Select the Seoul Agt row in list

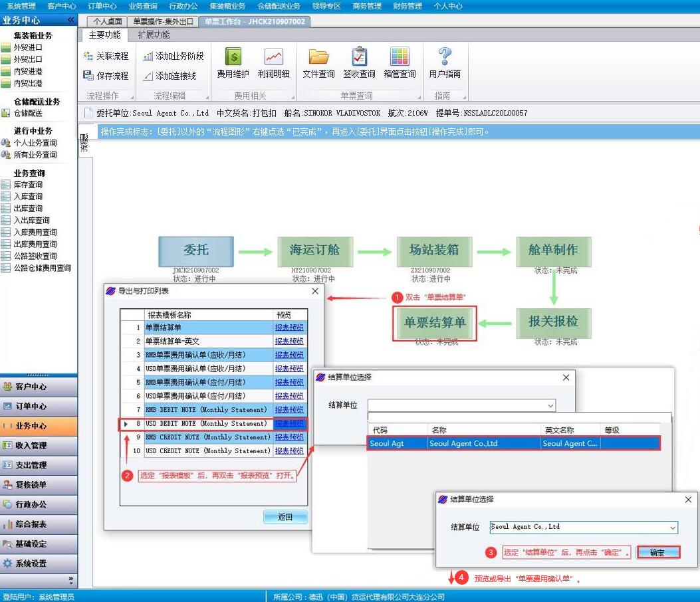(x=513, y=443)
